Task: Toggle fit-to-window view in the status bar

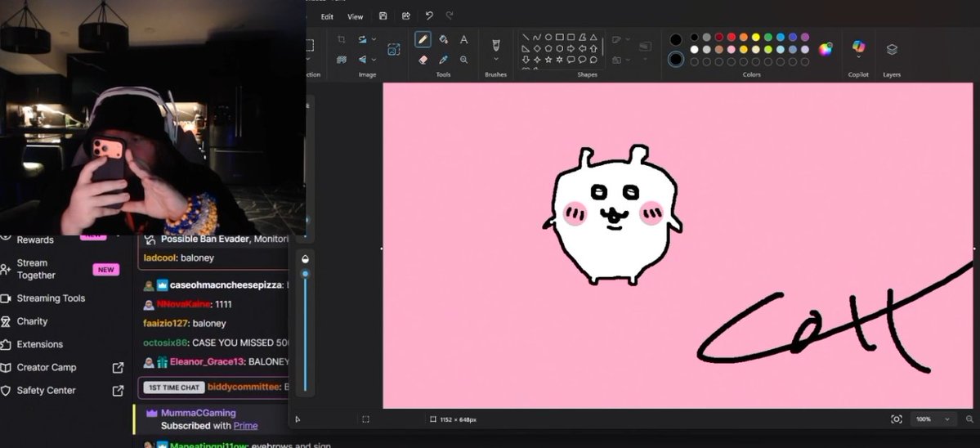Action: point(897,419)
